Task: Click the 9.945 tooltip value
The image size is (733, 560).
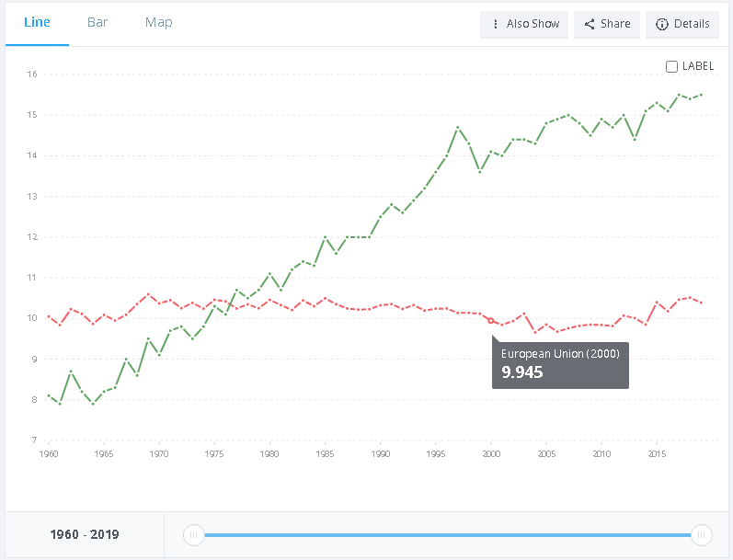Action: [x=522, y=372]
